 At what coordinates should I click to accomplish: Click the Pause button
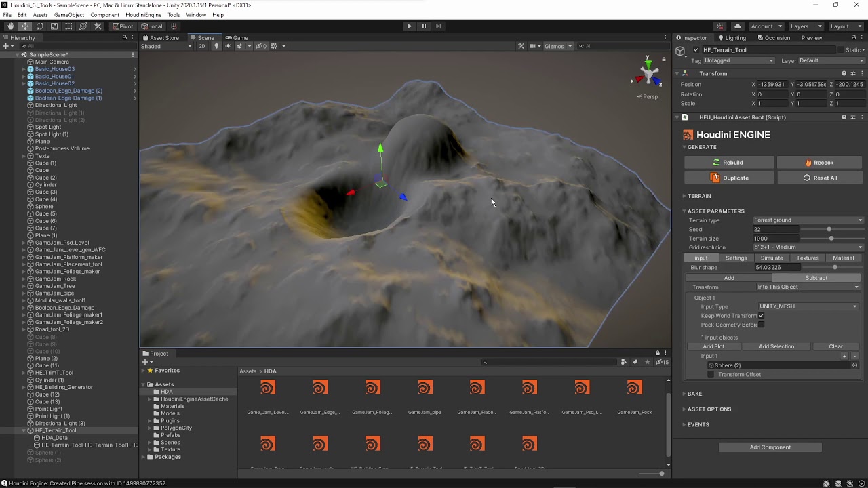pyautogui.click(x=424, y=26)
